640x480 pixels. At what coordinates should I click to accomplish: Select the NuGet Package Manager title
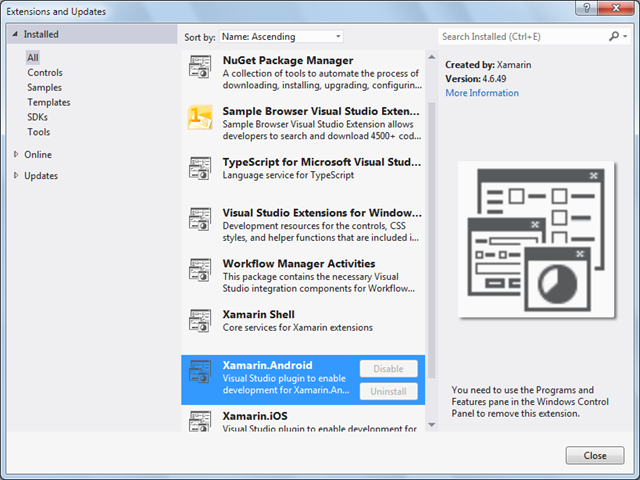pyautogui.click(x=288, y=60)
